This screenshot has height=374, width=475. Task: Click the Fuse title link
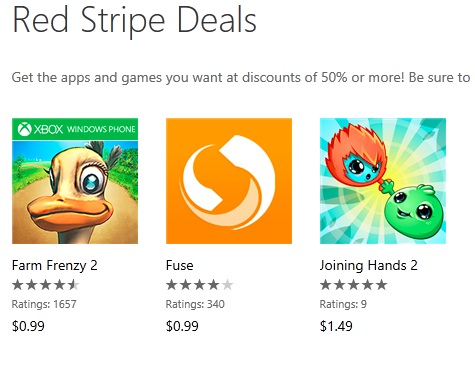pyautogui.click(x=180, y=266)
